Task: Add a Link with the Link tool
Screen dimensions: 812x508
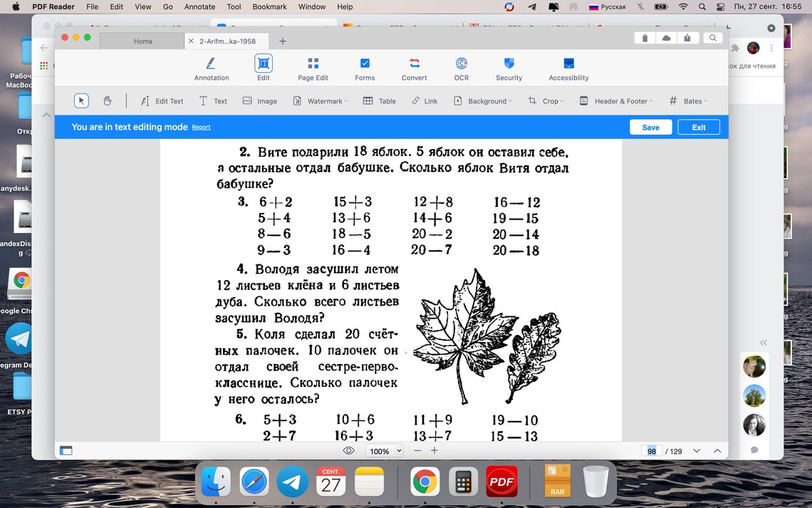Action: pyautogui.click(x=425, y=100)
